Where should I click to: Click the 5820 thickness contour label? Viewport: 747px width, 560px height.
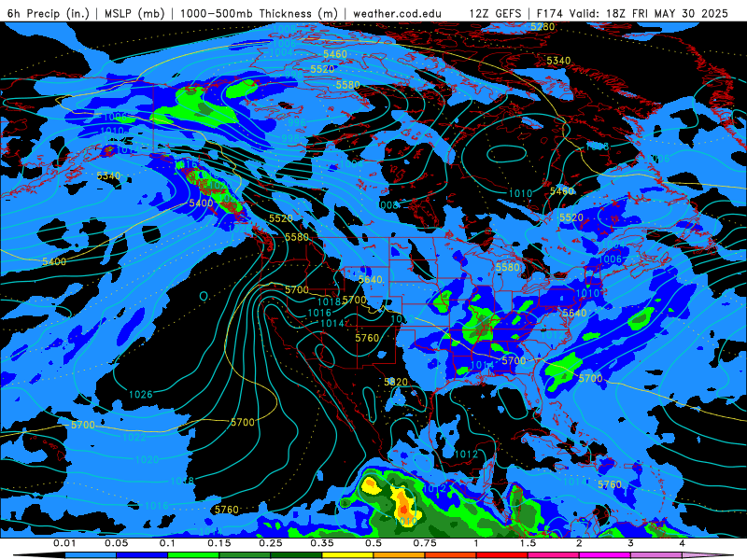(396, 382)
